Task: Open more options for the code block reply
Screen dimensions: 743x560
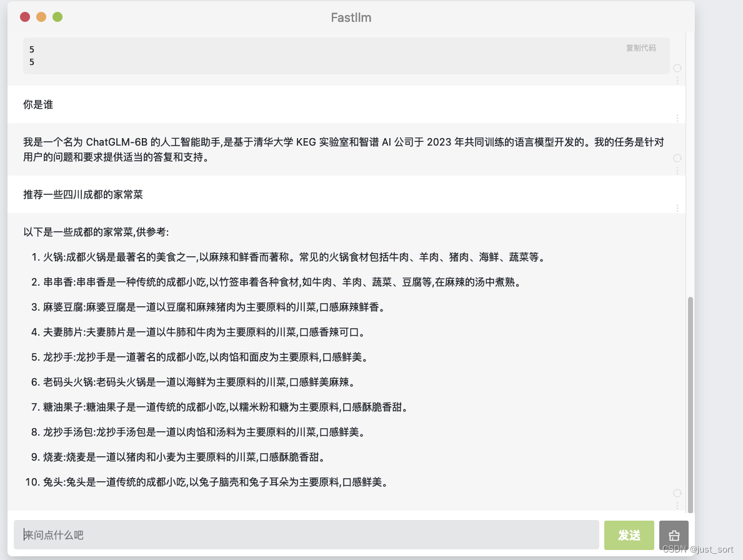Action: 677,81
